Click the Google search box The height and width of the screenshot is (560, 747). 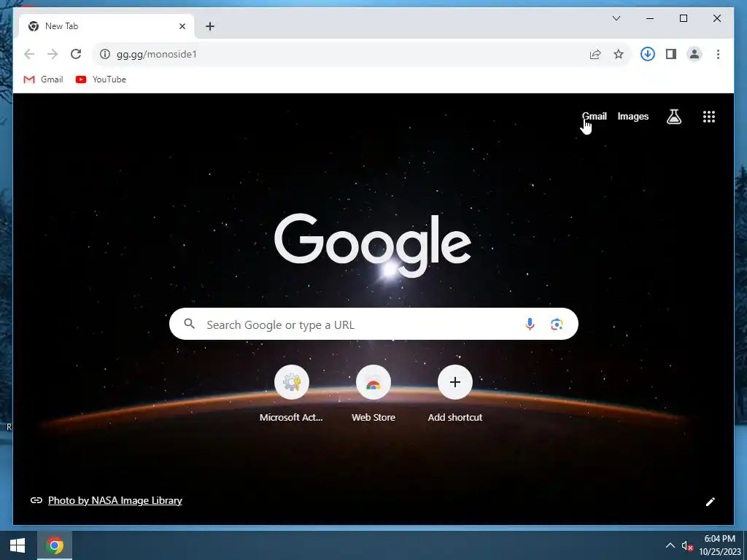coord(373,324)
